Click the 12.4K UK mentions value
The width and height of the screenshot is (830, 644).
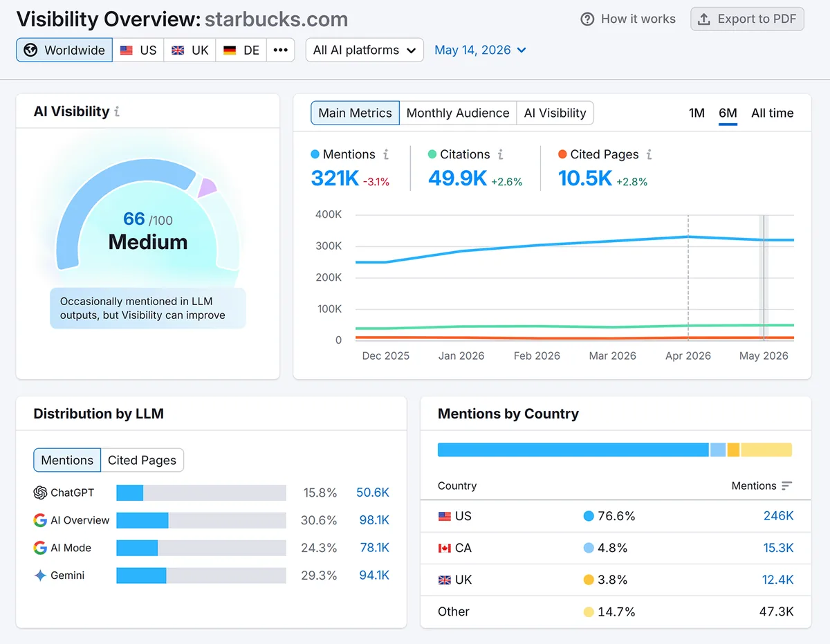[x=778, y=580]
